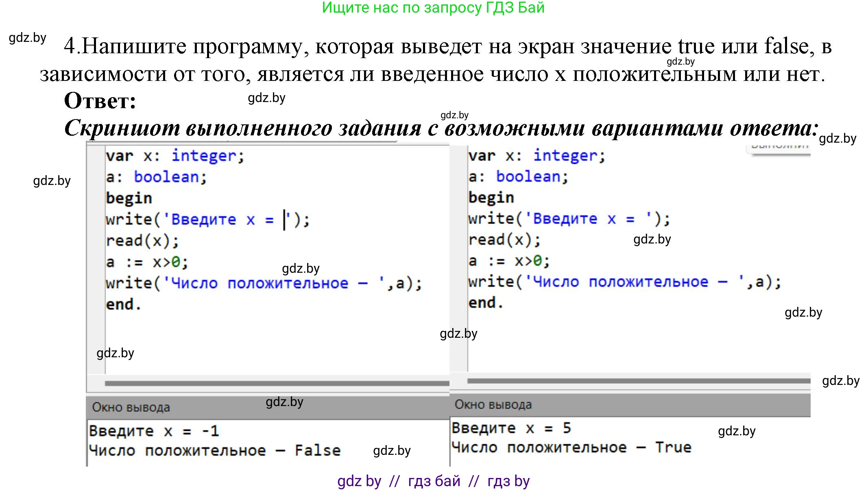Click the True result in right output
Image resolution: width=868 pixels, height=491 pixels.
point(673,448)
